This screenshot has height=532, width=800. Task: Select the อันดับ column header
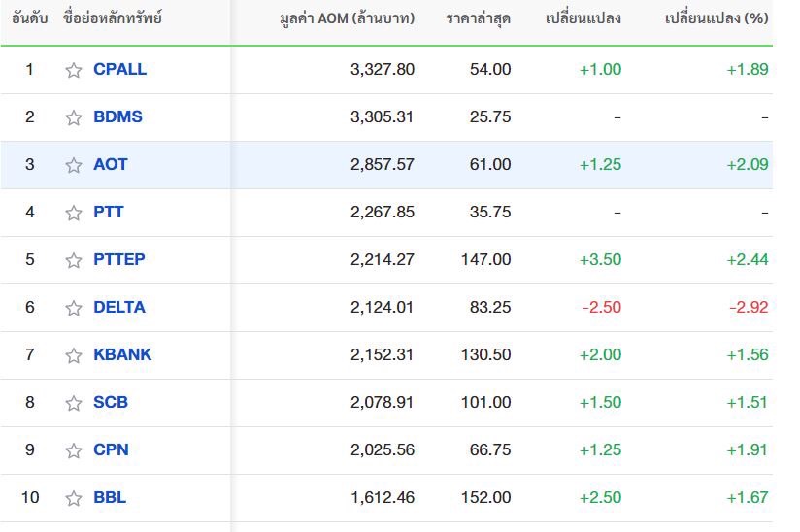click(x=29, y=18)
